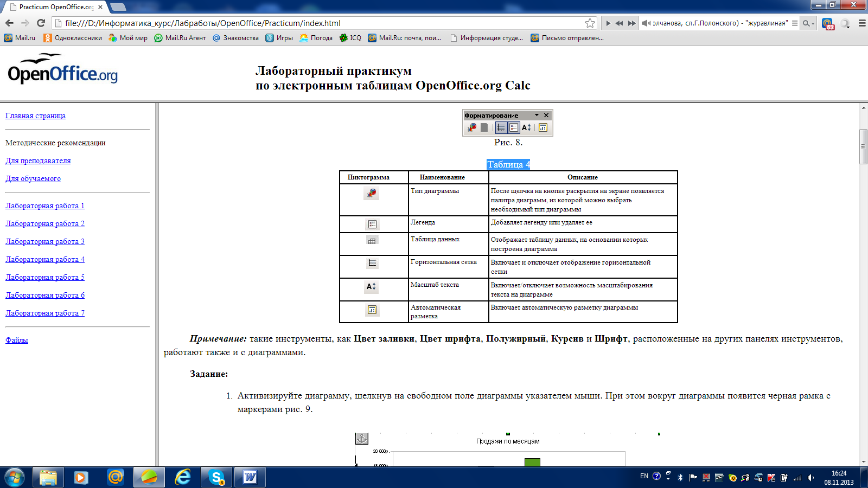This screenshot has width=868, height=488.
Task: Focus the address bar URL
Action: tap(320, 23)
